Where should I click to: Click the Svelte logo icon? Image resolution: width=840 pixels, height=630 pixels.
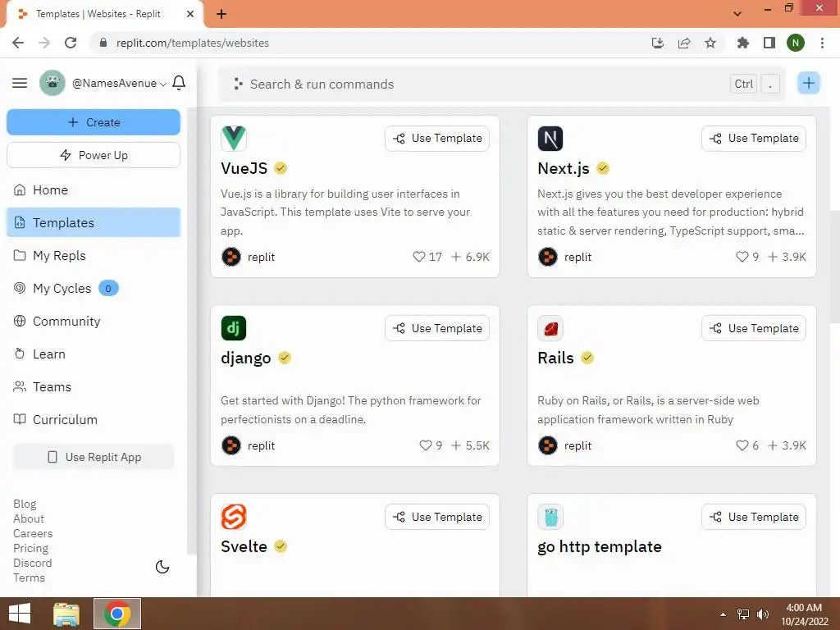(x=234, y=517)
